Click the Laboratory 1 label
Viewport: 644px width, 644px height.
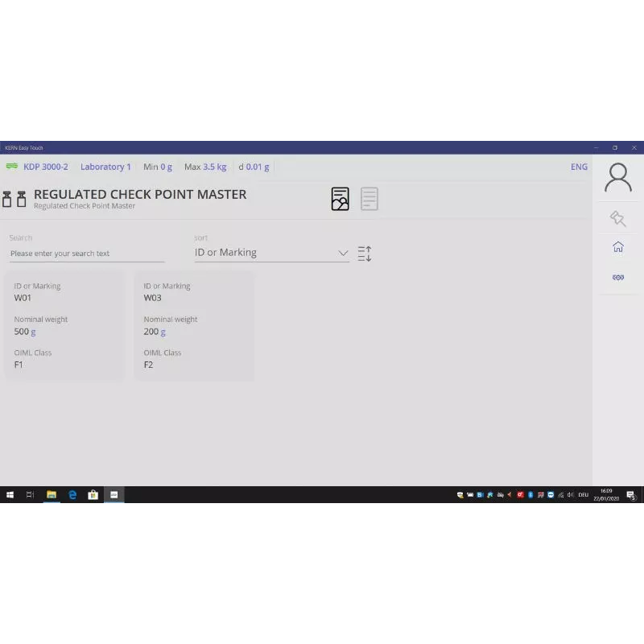[x=105, y=167]
